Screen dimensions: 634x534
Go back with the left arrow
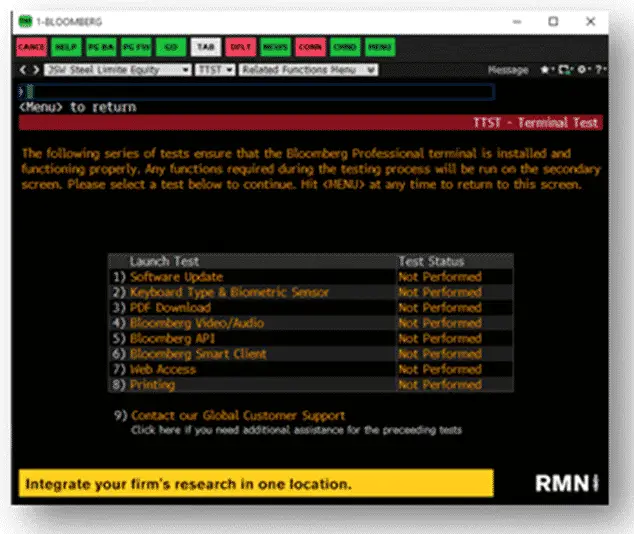coord(23,70)
